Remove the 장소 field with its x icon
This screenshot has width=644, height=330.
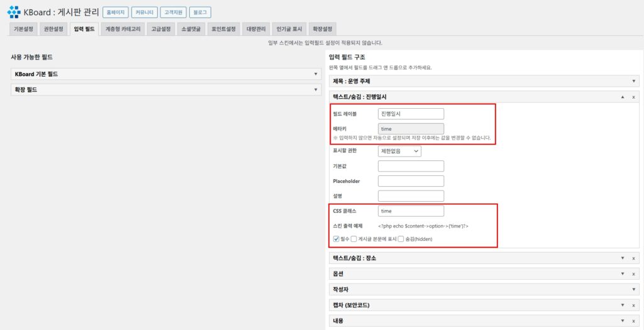pyautogui.click(x=633, y=258)
